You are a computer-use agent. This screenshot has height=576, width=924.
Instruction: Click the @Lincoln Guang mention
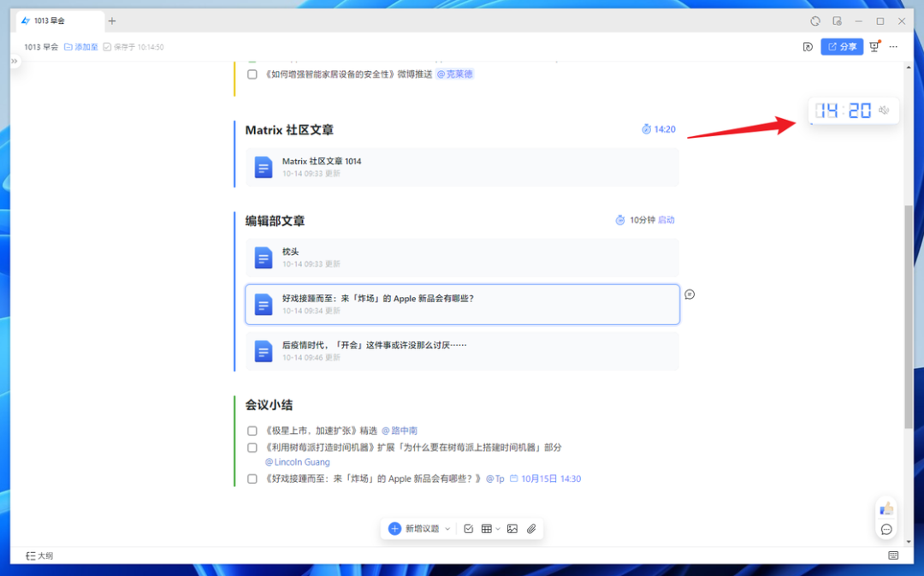coord(298,462)
